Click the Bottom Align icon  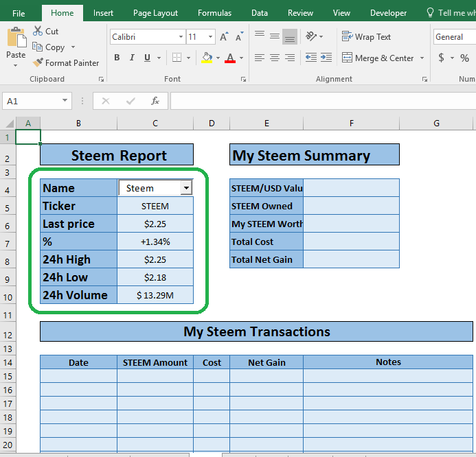point(290,36)
